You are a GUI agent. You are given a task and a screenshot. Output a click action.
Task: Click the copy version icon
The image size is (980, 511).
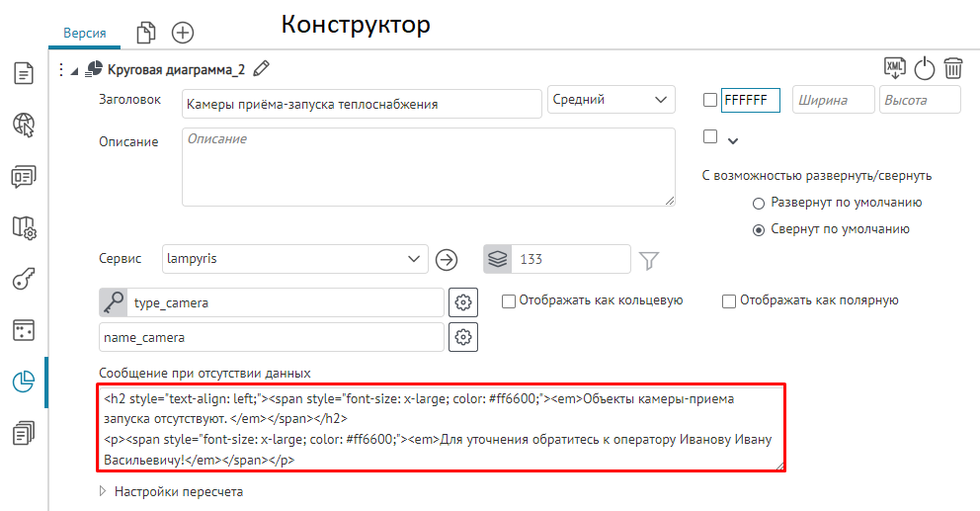coord(146,33)
